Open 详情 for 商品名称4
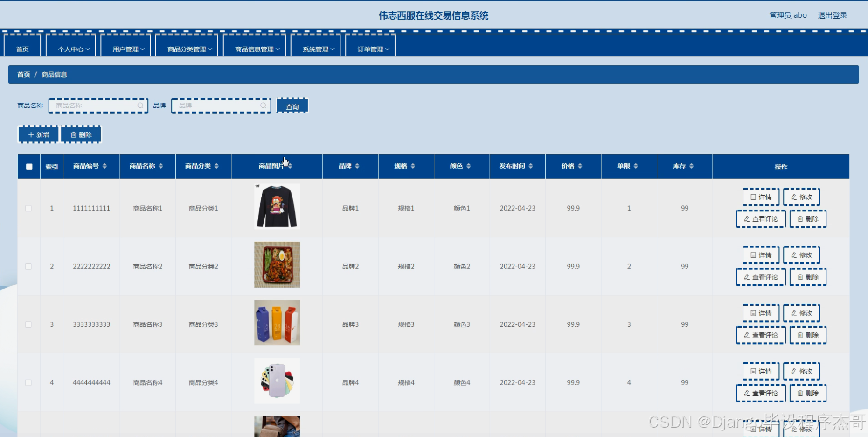868x437 pixels. click(761, 371)
